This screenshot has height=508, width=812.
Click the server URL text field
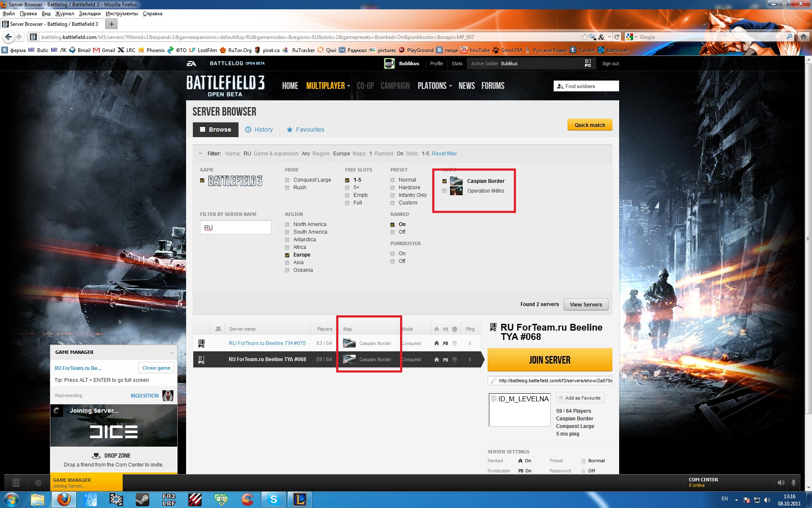tap(550, 381)
